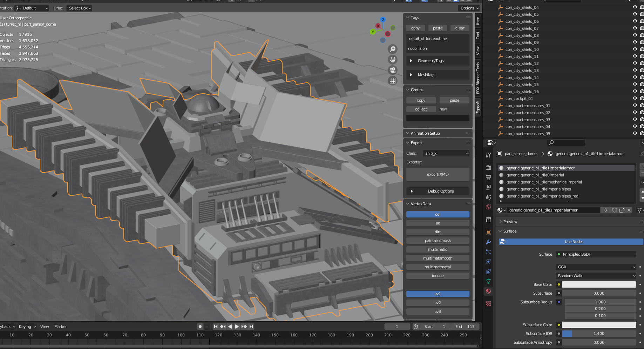Play the animation in reverse

coord(230,327)
